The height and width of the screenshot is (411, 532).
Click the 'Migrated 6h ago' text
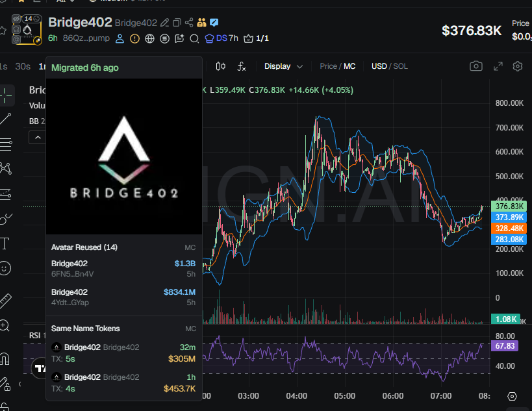tap(85, 68)
